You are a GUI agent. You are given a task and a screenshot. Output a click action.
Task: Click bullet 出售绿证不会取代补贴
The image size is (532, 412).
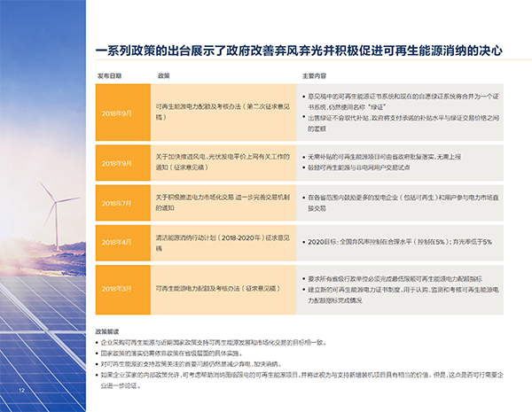pos(401,123)
